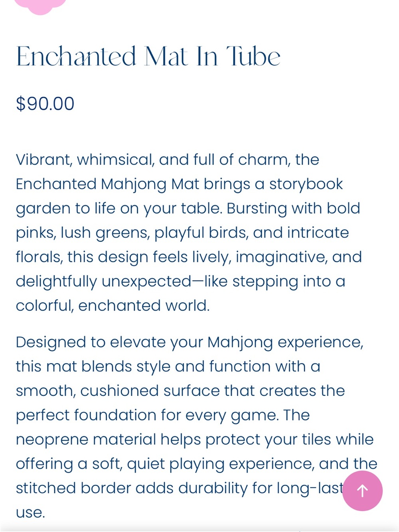Tap the pink scroll-to-top arrow button
Viewport: 399px width, 532px height.
coord(362,490)
